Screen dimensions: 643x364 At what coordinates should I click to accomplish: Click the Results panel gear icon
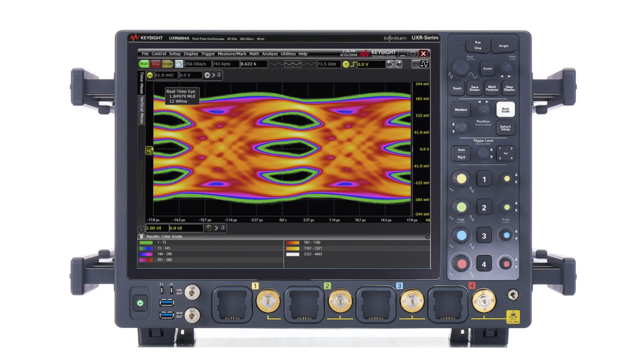pyautogui.click(x=142, y=236)
